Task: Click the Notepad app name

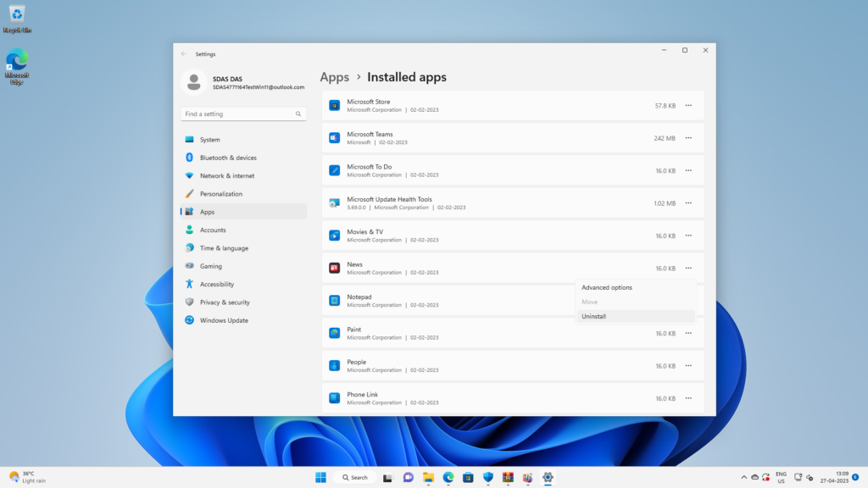Action: point(359,297)
